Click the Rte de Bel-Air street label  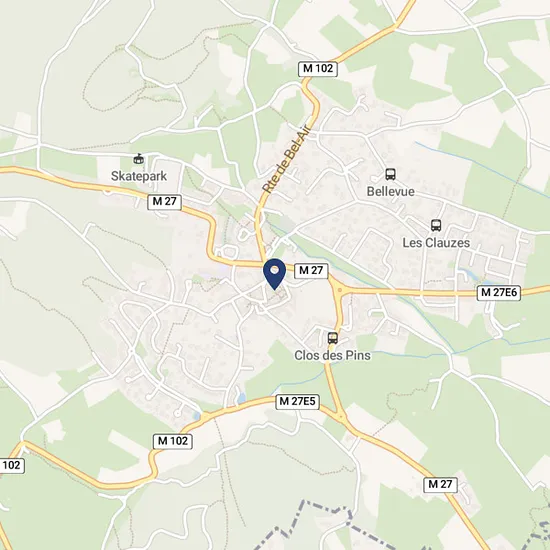285,160
